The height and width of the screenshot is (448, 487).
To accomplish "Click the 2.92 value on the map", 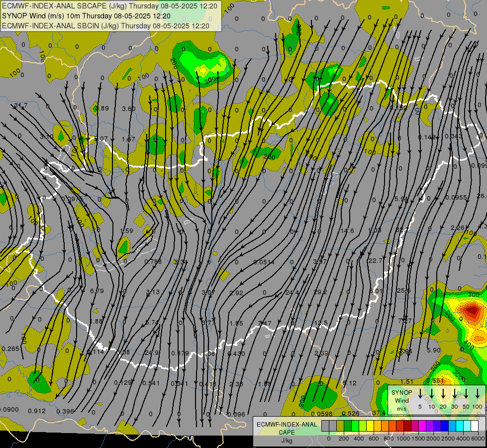I will (236, 293).
